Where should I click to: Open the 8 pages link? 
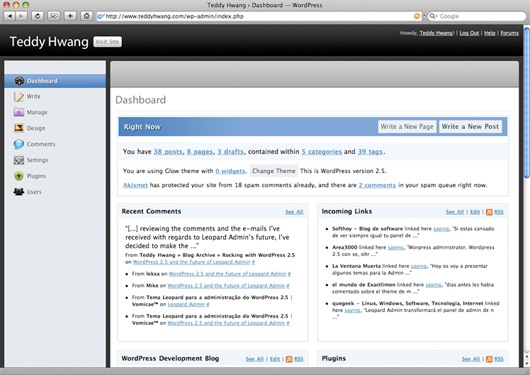[200, 151]
